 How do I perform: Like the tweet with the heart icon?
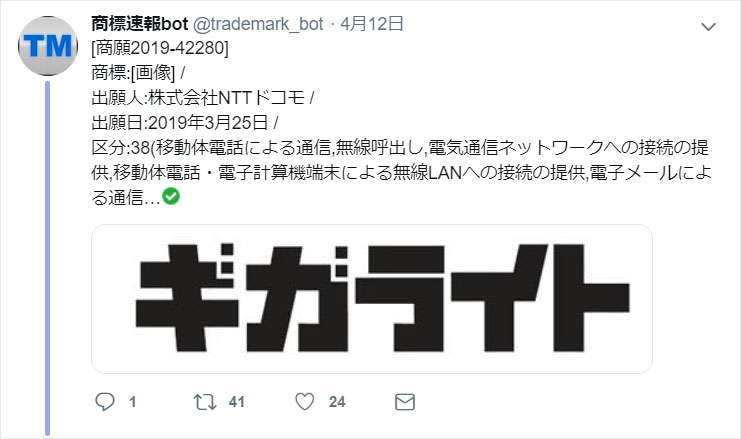[305, 402]
